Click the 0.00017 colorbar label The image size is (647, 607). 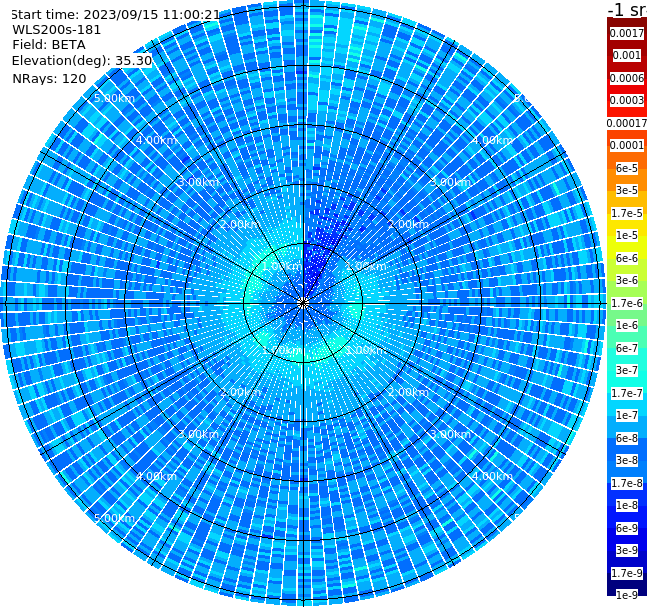[x=627, y=123]
